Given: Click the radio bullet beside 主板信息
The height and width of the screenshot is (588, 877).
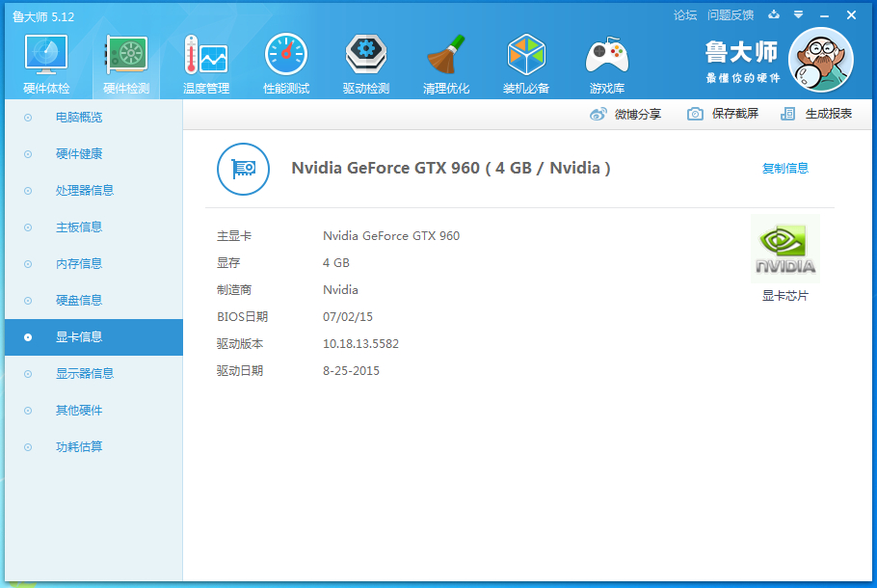Looking at the screenshot, I should point(28,227).
